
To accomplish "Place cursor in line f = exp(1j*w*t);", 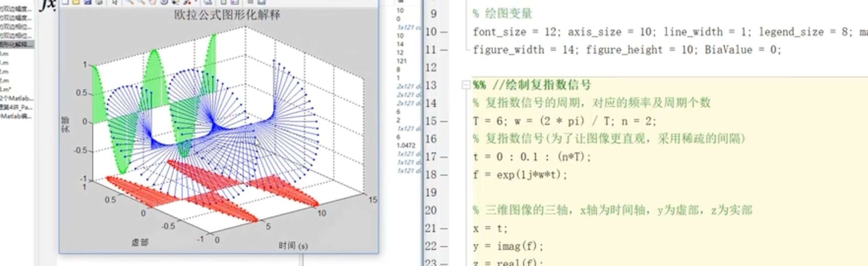I will pos(520,175).
